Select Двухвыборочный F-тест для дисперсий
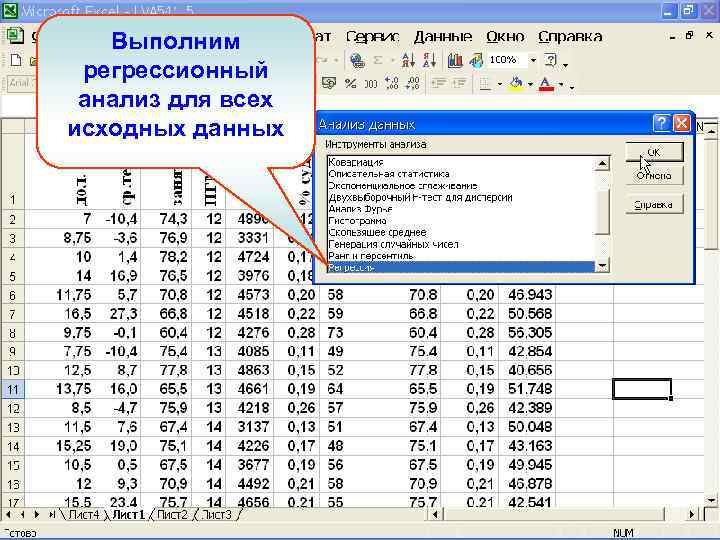The height and width of the screenshot is (540, 720). [460, 197]
